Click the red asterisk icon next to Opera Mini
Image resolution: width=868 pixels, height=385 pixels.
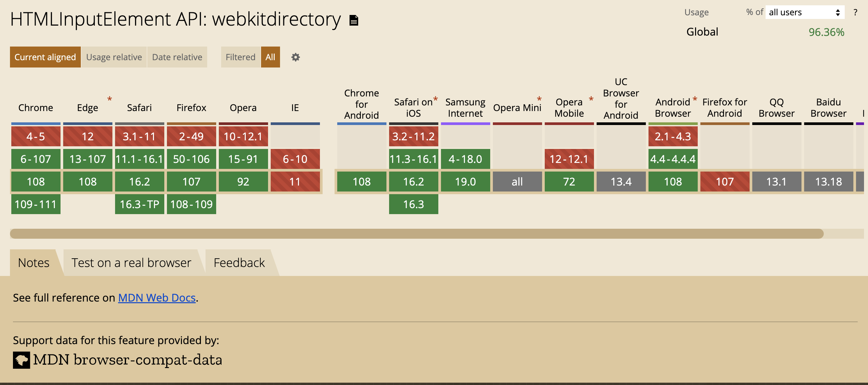(539, 98)
